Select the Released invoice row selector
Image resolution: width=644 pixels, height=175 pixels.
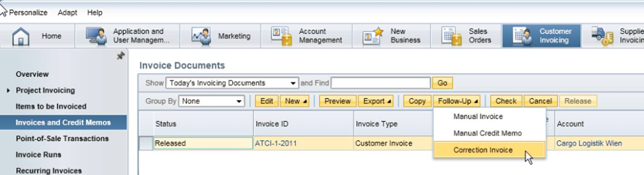click(146, 144)
